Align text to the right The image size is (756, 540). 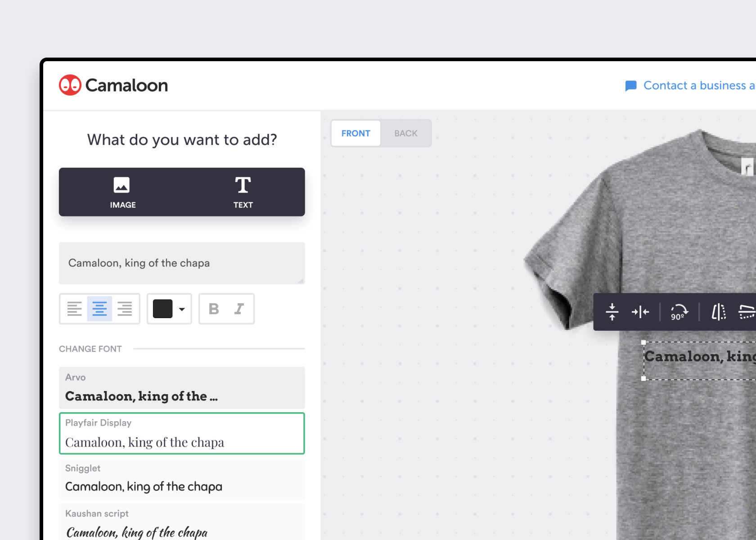pyautogui.click(x=125, y=309)
